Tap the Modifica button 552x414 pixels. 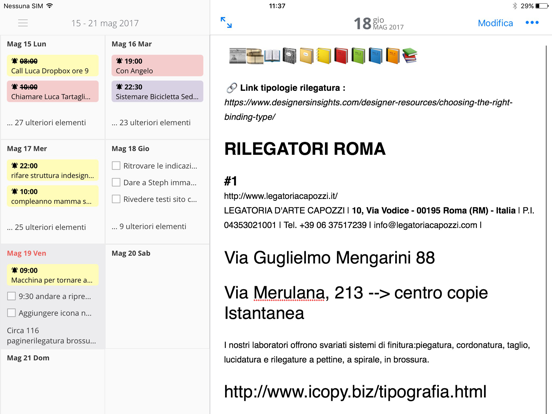point(495,23)
